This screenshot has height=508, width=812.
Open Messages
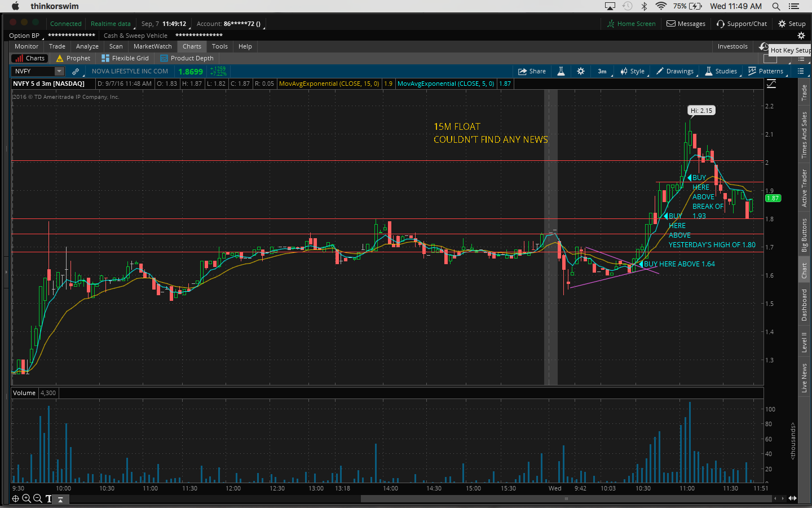(686, 24)
